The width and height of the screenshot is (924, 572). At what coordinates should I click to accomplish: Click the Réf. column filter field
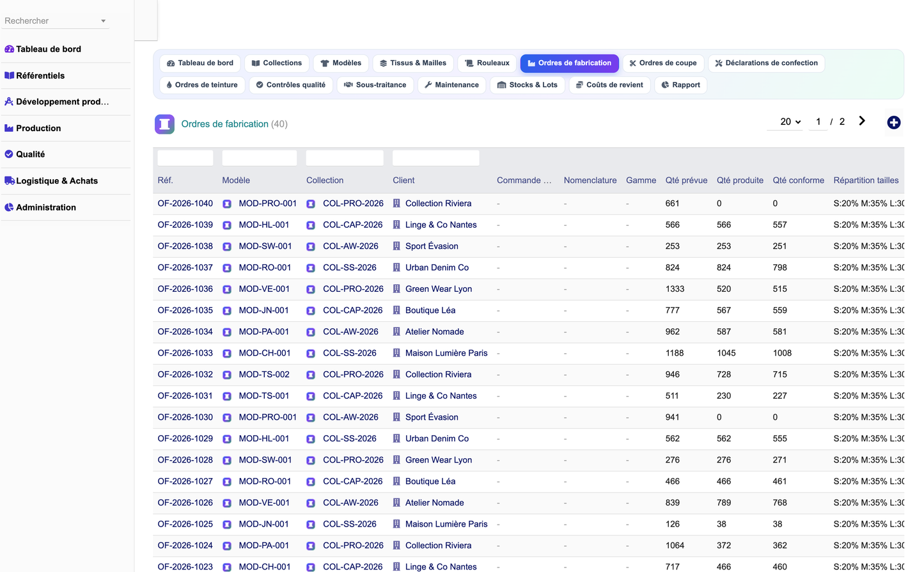(185, 158)
